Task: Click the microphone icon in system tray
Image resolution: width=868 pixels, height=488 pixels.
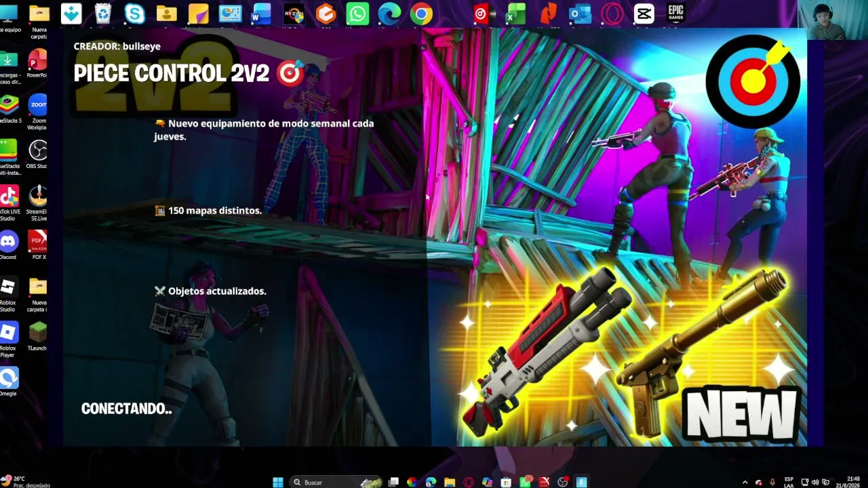Action: pos(772,483)
